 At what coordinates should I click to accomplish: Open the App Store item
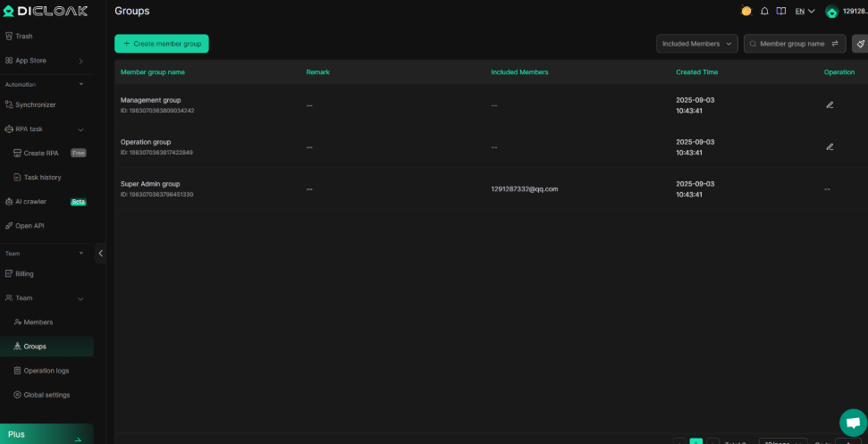pos(30,60)
